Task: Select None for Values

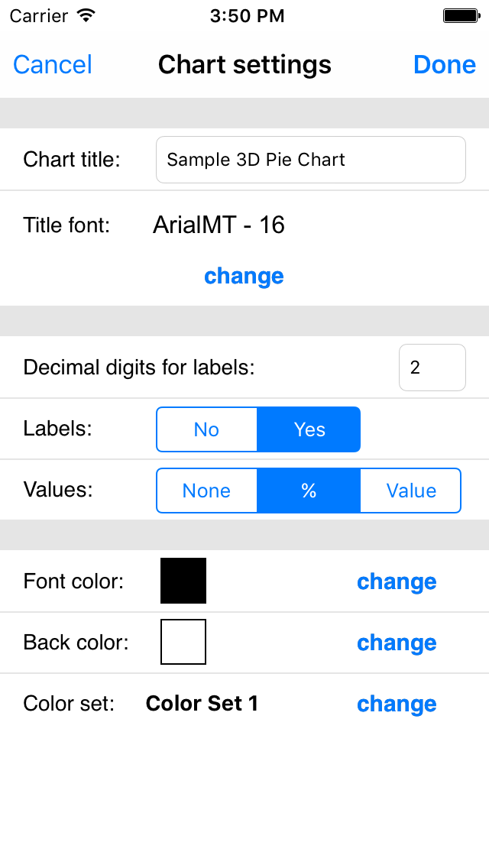Action: [207, 491]
